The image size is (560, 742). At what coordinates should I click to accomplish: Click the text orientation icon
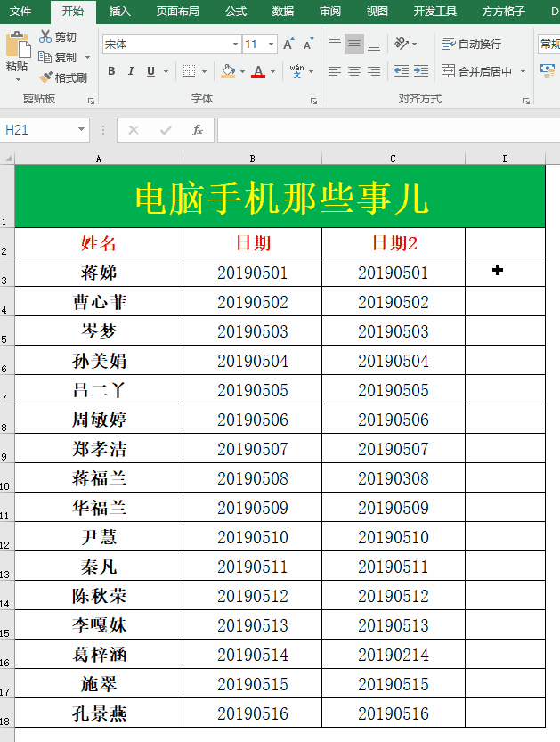point(402,44)
